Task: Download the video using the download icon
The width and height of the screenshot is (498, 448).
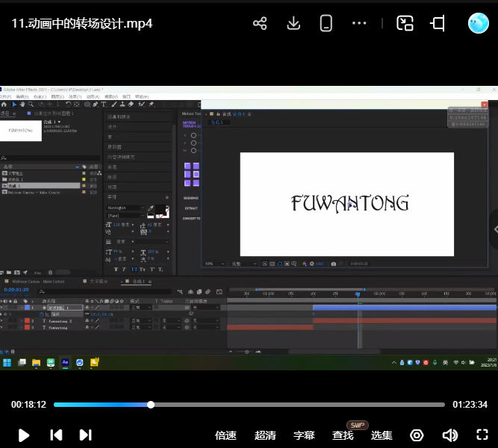Action: (x=293, y=23)
